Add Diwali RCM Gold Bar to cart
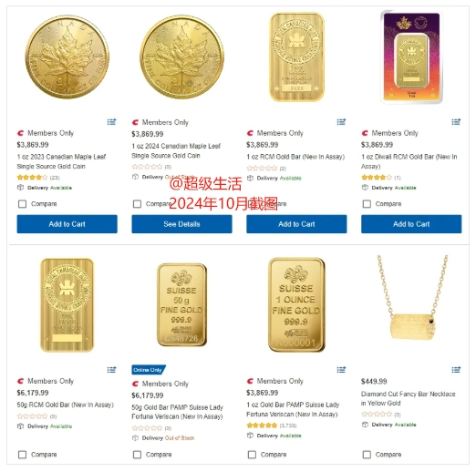Viewport: 476px width, 472px height. pos(411,224)
